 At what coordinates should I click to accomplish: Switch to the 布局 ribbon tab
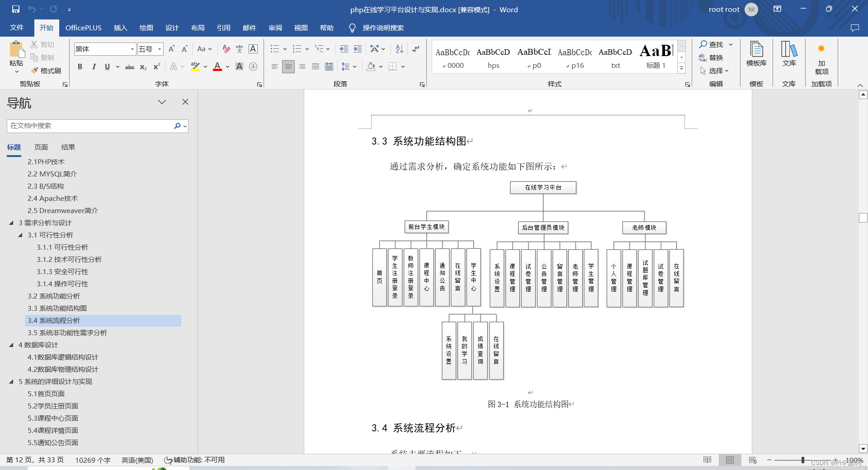point(198,28)
